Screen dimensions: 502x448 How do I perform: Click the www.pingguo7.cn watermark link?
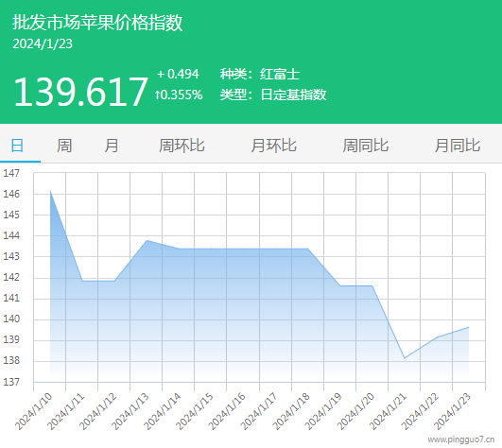460,439
